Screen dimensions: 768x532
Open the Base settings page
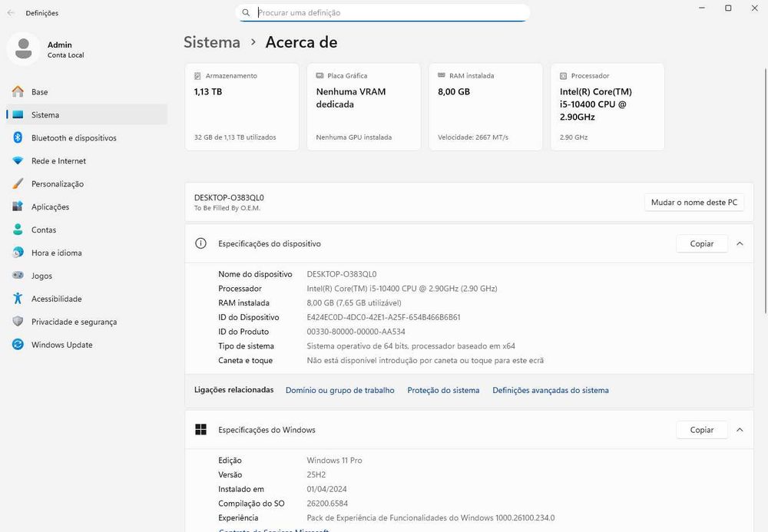(87, 91)
